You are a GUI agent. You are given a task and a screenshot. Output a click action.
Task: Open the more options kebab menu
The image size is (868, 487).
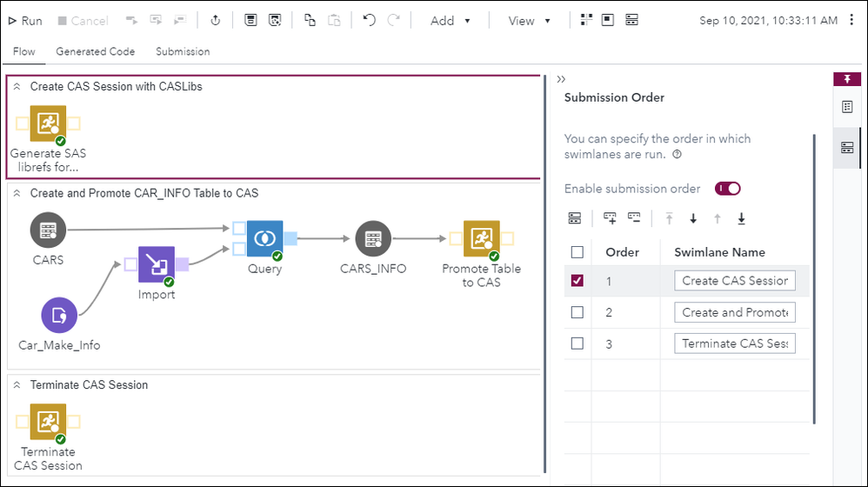pos(851,20)
